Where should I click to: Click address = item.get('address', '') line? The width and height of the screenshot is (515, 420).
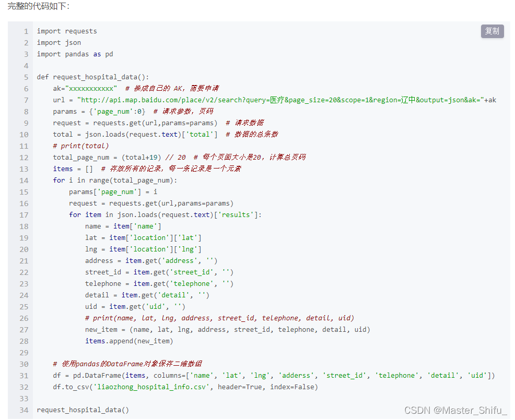tap(151, 261)
